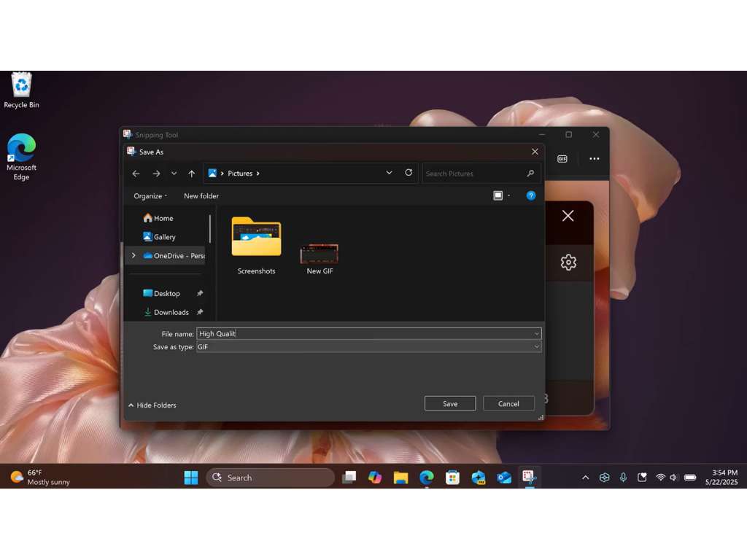Expand OneDrive - Personal in the sidebar

133,255
